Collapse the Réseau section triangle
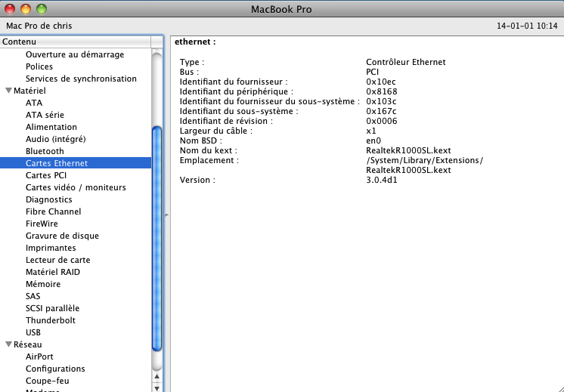 [x=8, y=344]
